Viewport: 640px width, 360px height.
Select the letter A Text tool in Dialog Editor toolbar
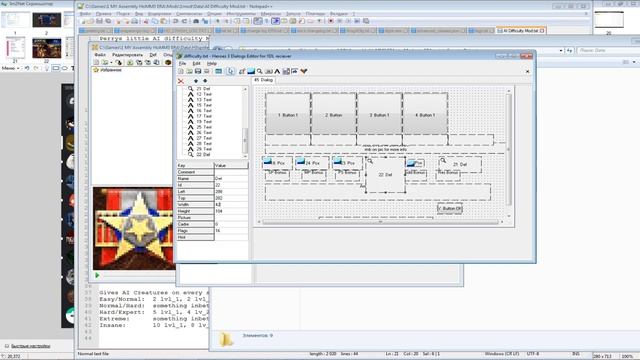click(277, 71)
